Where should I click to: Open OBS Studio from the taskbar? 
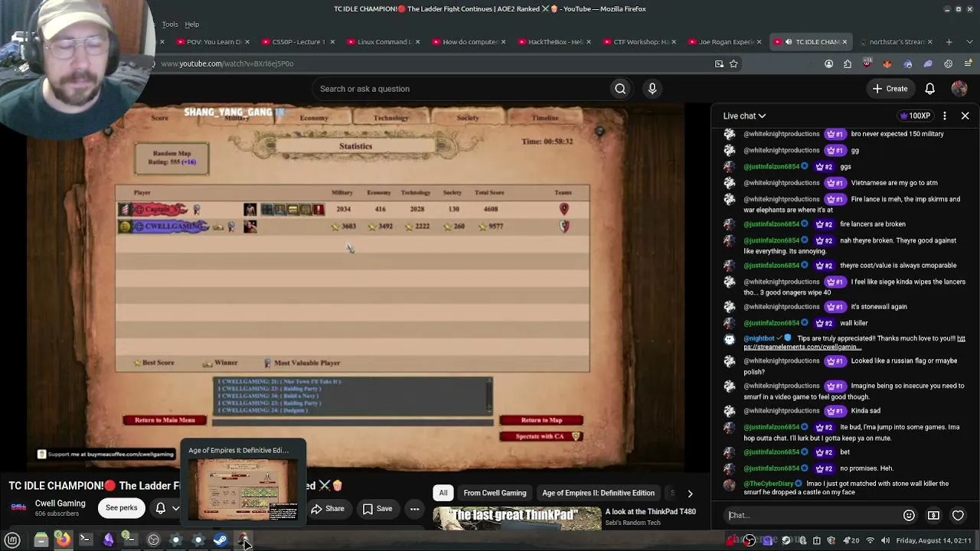click(153, 540)
